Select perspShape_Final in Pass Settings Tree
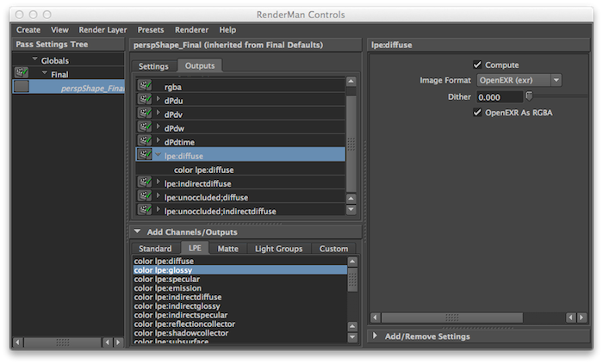This screenshot has height=364, width=603. 92,88
